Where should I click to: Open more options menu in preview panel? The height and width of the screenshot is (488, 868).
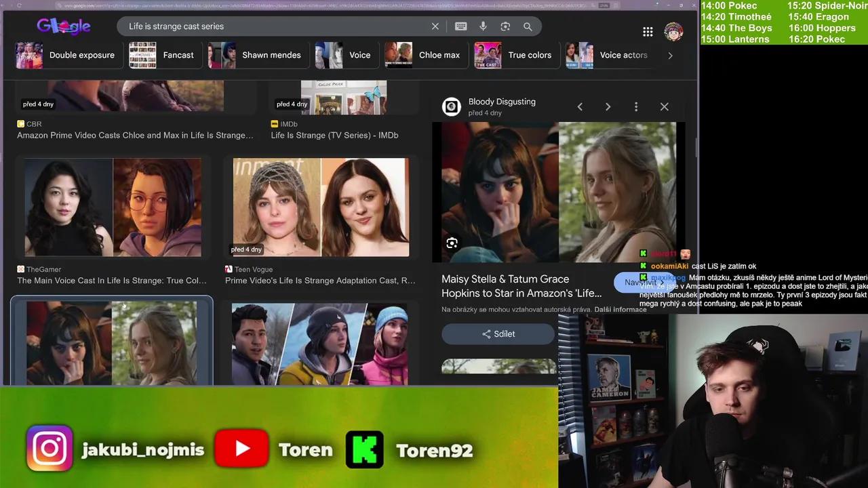pyautogui.click(x=636, y=106)
